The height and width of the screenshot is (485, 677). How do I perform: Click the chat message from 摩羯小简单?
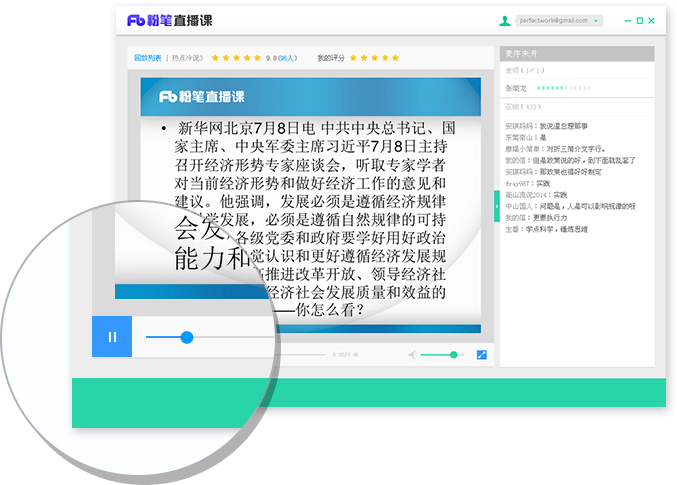click(x=555, y=149)
